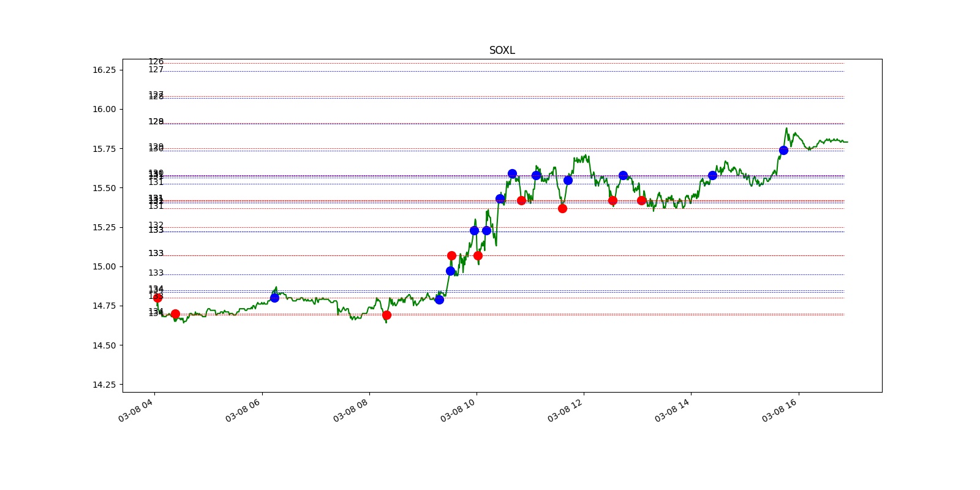Click the blue marker at 14.79 after 09:00
The height and width of the screenshot is (490, 980).
click(439, 300)
